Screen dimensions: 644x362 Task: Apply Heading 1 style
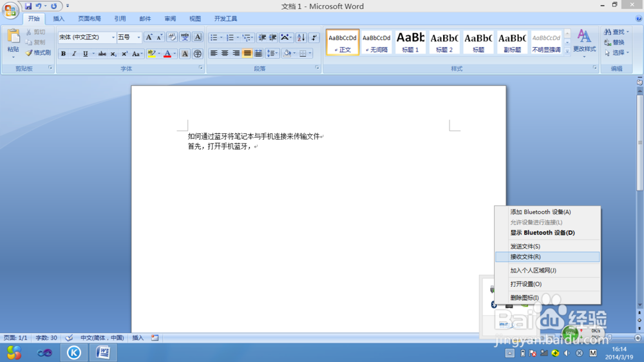tap(410, 42)
